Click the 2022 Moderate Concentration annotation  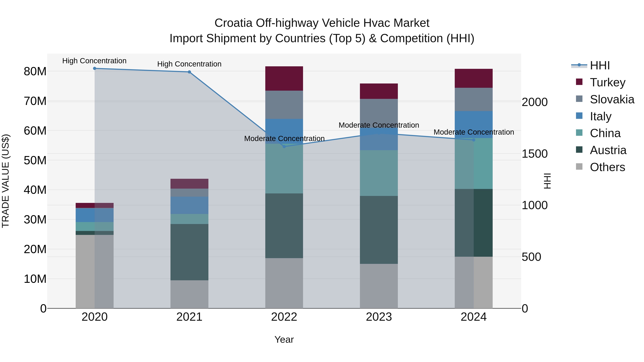(284, 138)
